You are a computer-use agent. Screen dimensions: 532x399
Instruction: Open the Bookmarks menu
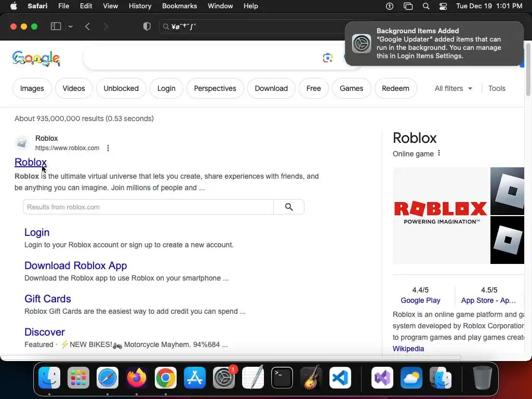pyautogui.click(x=179, y=6)
